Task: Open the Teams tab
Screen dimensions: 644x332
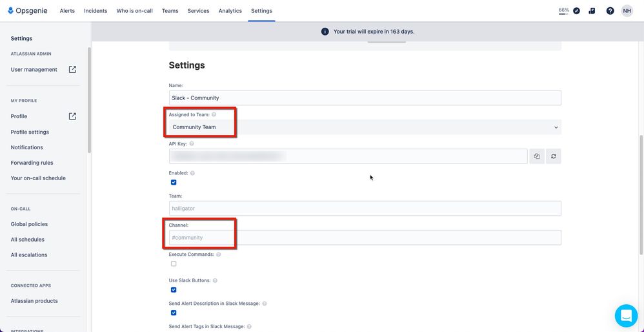Action: (170, 11)
